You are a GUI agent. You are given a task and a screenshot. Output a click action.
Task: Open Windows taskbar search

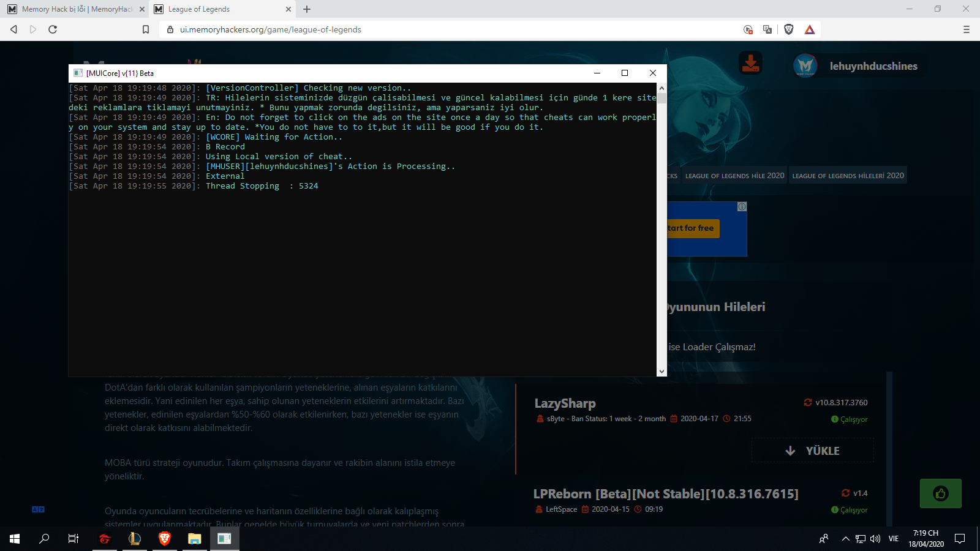pyautogui.click(x=44, y=539)
